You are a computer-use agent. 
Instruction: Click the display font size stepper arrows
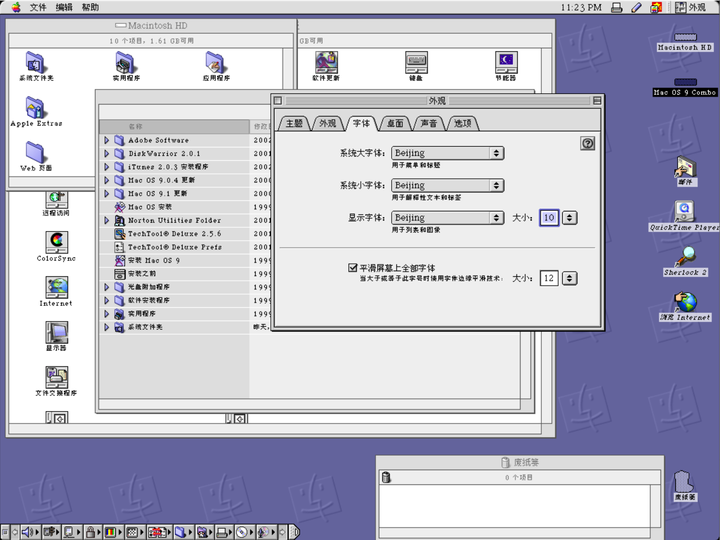pos(569,218)
